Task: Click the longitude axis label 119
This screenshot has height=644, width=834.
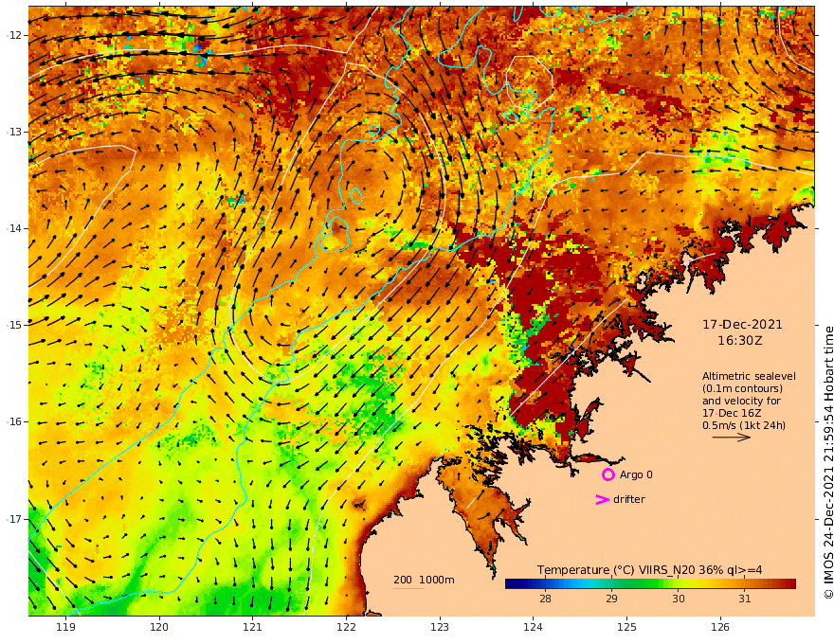Action: [x=66, y=627]
